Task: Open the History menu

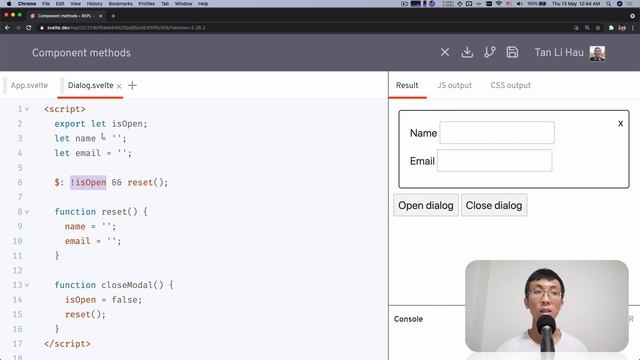Action: (94, 4)
